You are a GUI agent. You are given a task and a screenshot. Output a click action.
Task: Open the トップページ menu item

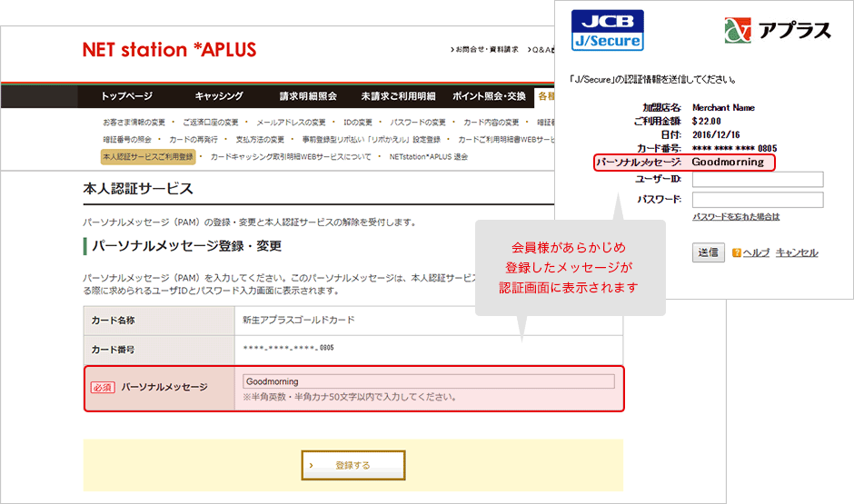pos(127,96)
